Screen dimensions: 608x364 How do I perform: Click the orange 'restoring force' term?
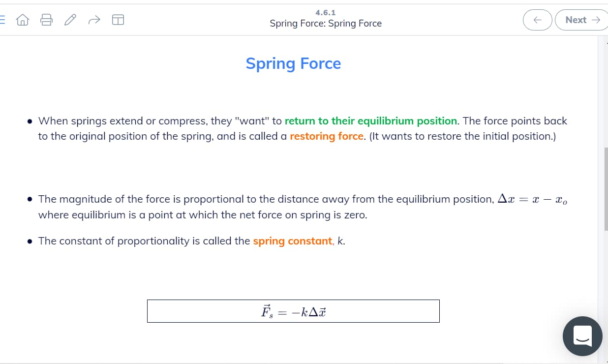pos(327,136)
